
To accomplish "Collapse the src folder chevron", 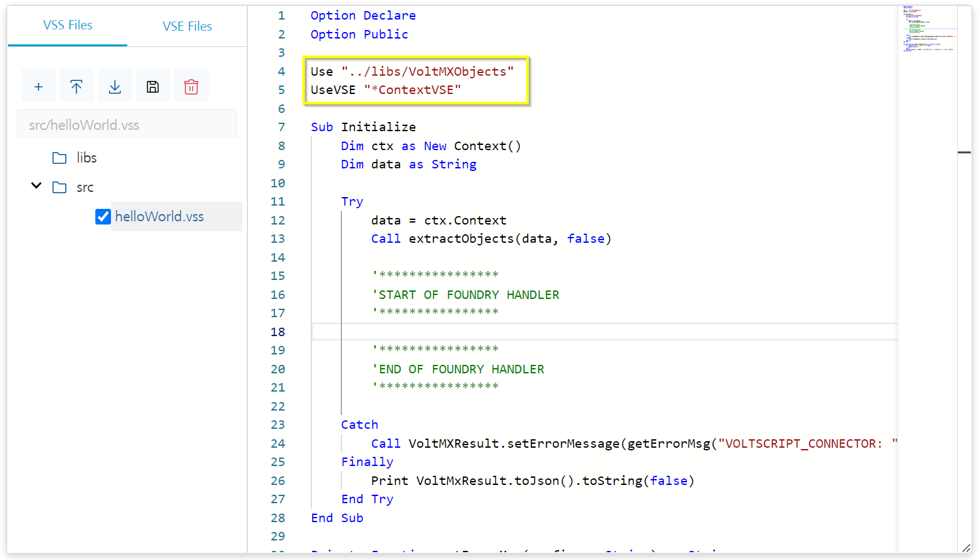I will tap(37, 186).
